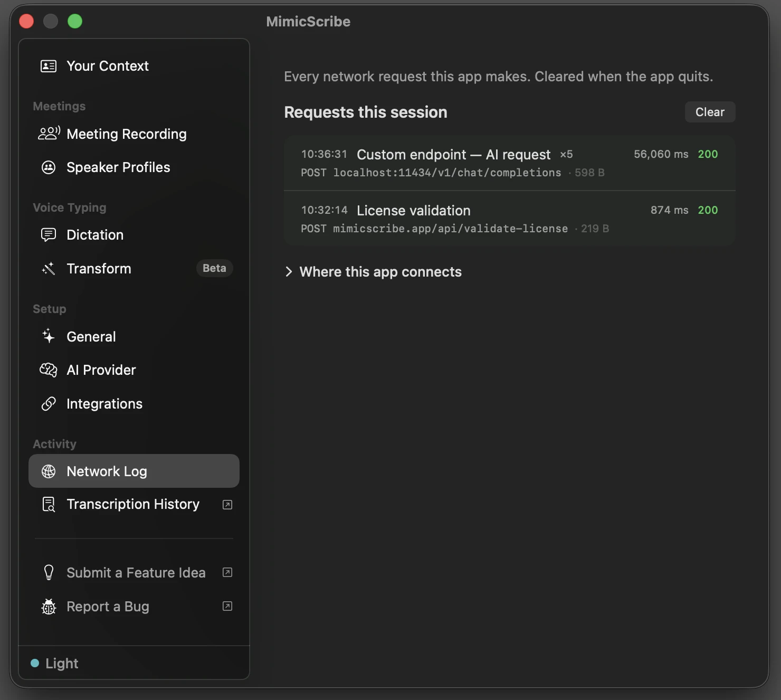Click the License validation request title
This screenshot has height=700, width=781.
click(413, 211)
